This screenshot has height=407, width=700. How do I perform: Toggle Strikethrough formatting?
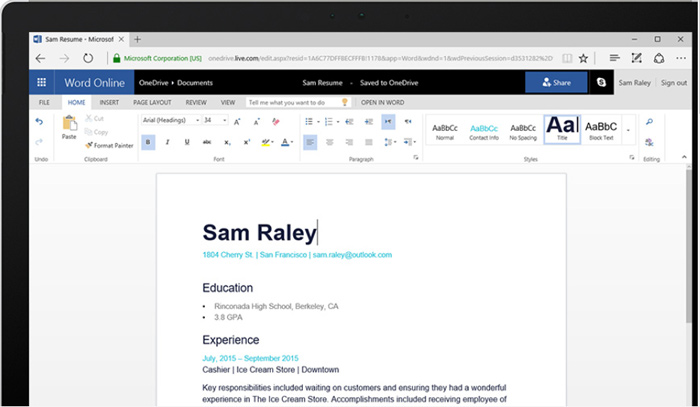[207, 142]
